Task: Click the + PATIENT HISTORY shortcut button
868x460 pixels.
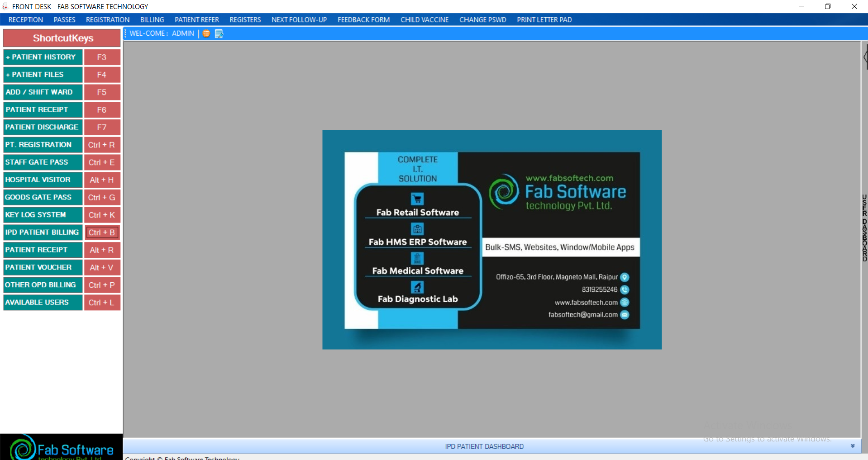Action: (x=43, y=57)
